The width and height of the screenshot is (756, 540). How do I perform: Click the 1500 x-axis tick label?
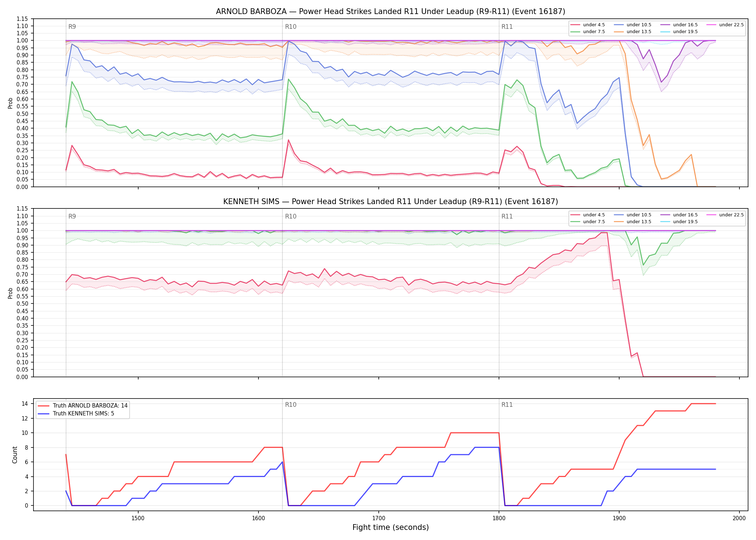click(138, 518)
